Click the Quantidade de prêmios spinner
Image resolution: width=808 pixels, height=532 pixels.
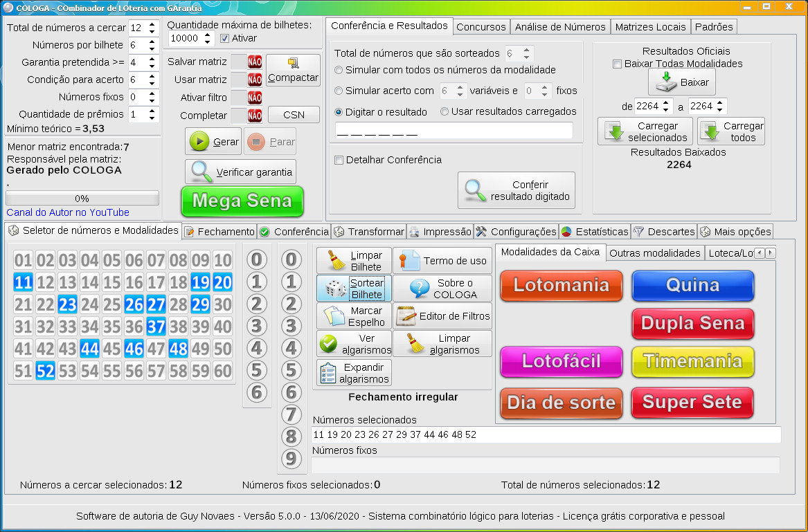[x=144, y=114]
